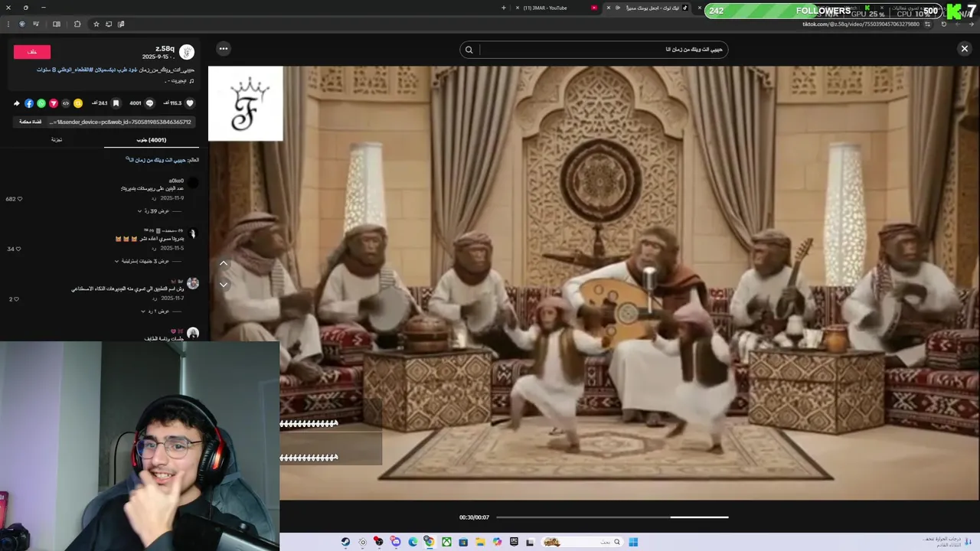The width and height of the screenshot is (980, 551).
Task: Open Microsoft Edge from the taskbar
Action: 413,542
